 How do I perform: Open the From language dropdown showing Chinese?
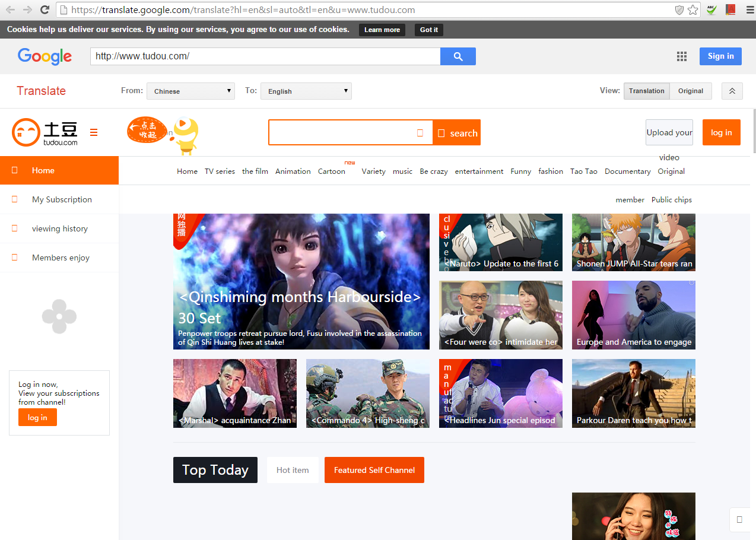190,91
